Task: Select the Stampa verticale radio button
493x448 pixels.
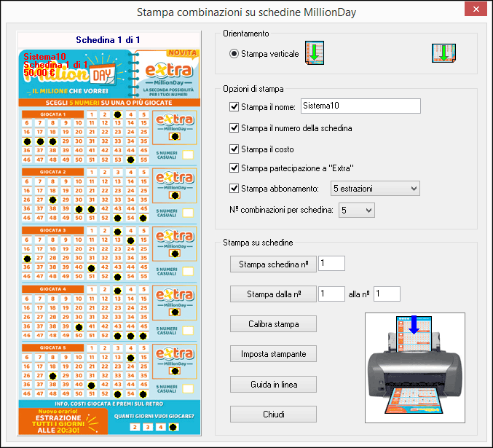Action: 234,54
